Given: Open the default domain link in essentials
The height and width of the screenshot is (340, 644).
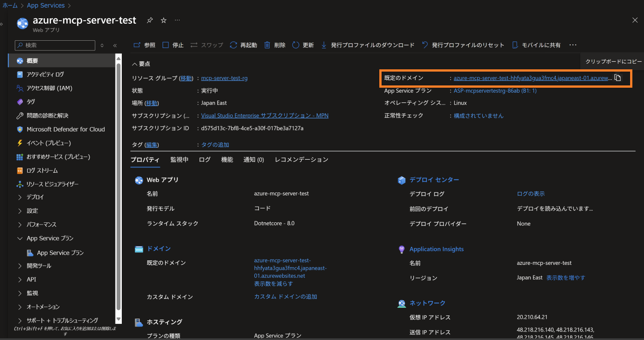Looking at the screenshot, I should pyautogui.click(x=532, y=78).
